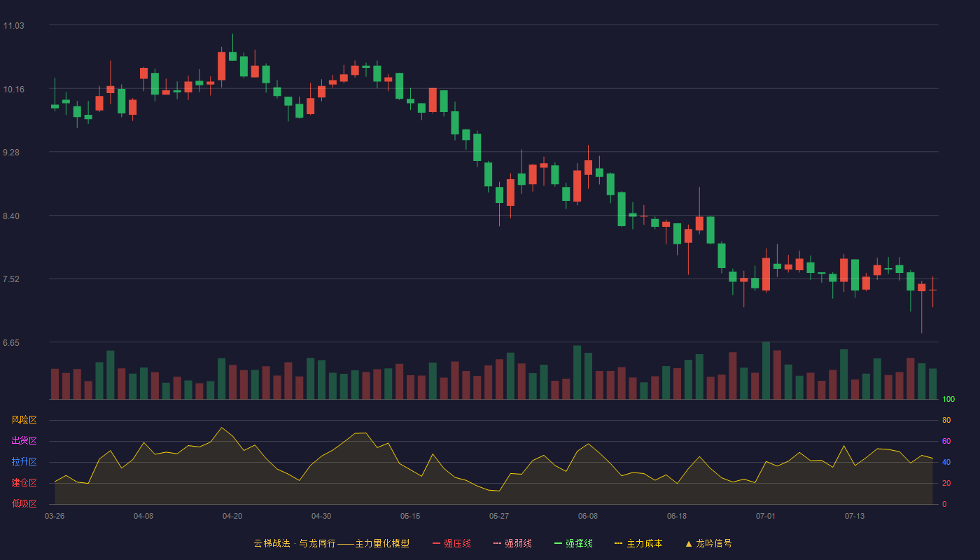Click the 11.03 price axis label
Viewport: 980px width, 560px height.
pyautogui.click(x=13, y=26)
